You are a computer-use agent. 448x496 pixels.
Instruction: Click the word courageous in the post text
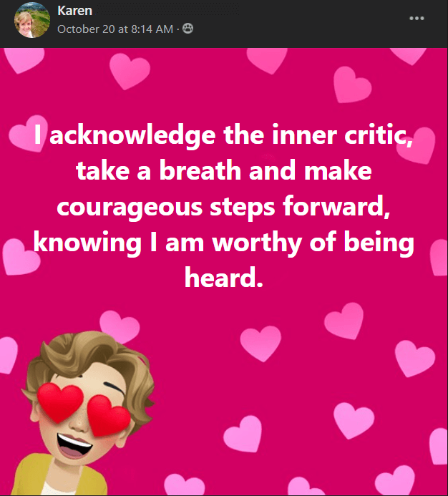tap(130, 207)
